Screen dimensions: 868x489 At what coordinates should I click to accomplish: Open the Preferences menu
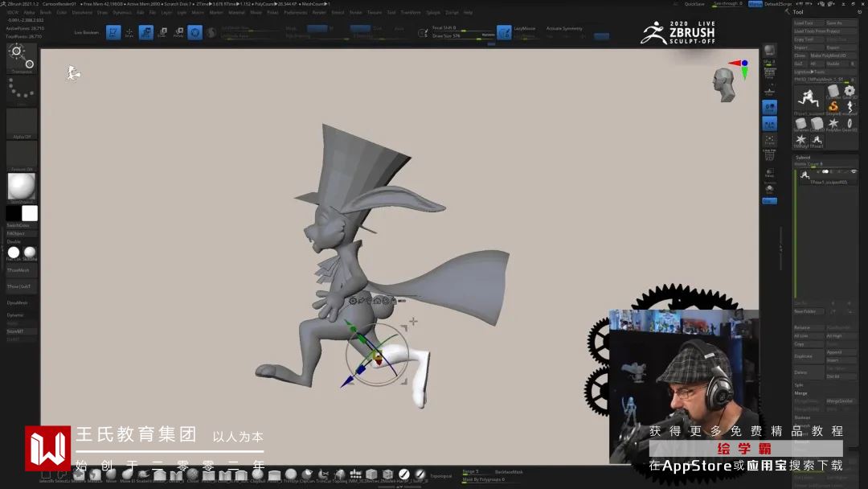tap(296, 12)
